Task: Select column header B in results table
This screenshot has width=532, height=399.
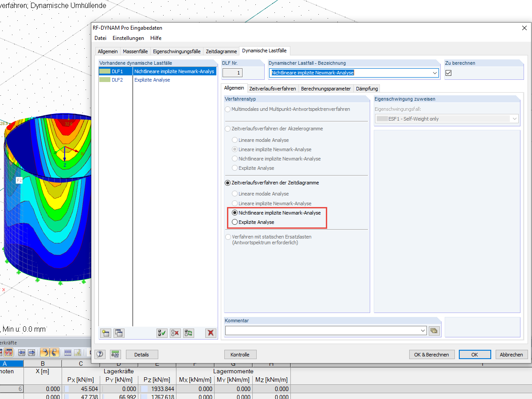Action: [43, 364]
